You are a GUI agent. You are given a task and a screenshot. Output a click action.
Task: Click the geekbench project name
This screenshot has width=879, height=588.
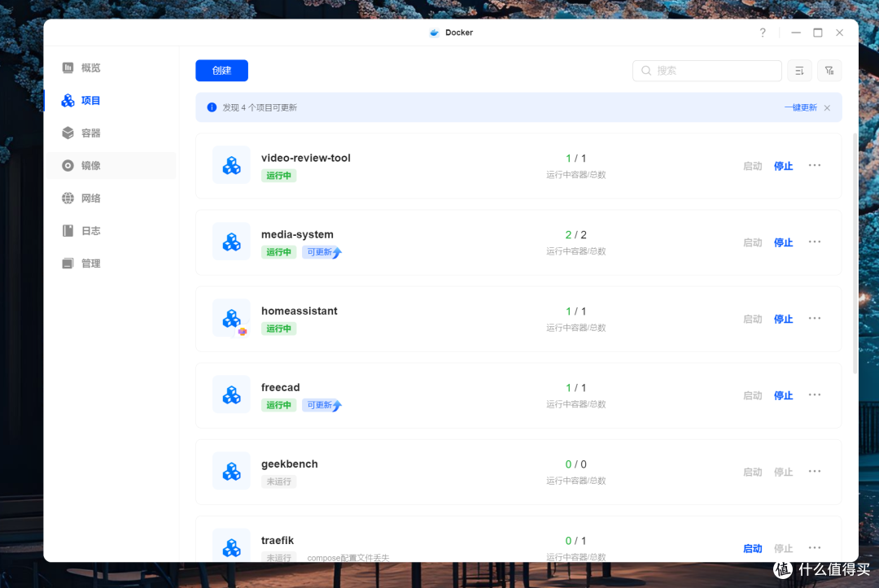(289, 464)
